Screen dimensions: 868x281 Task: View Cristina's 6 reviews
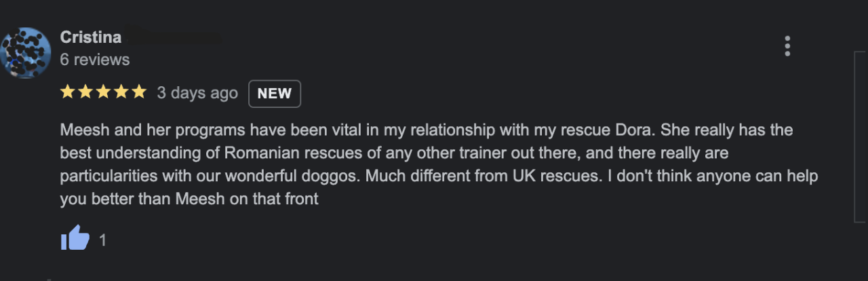tap(95, 60)
